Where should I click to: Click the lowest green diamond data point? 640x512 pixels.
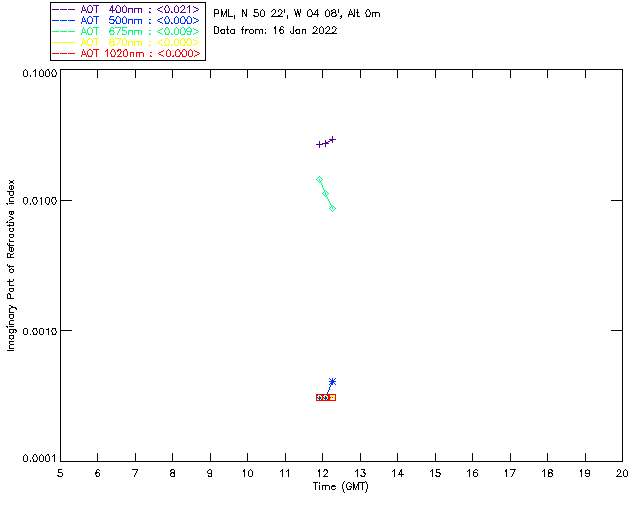tap(333, 209)
